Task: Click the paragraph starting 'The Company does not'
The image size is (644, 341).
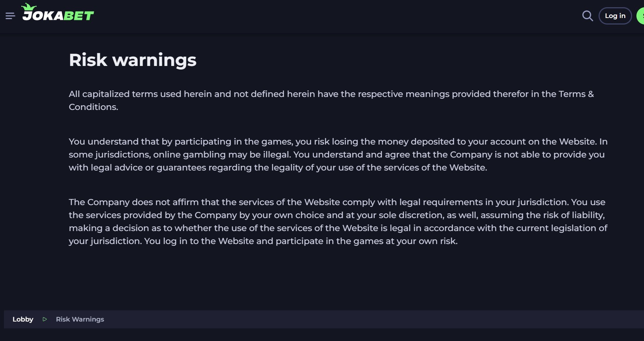Action: [x=324, y=215]
